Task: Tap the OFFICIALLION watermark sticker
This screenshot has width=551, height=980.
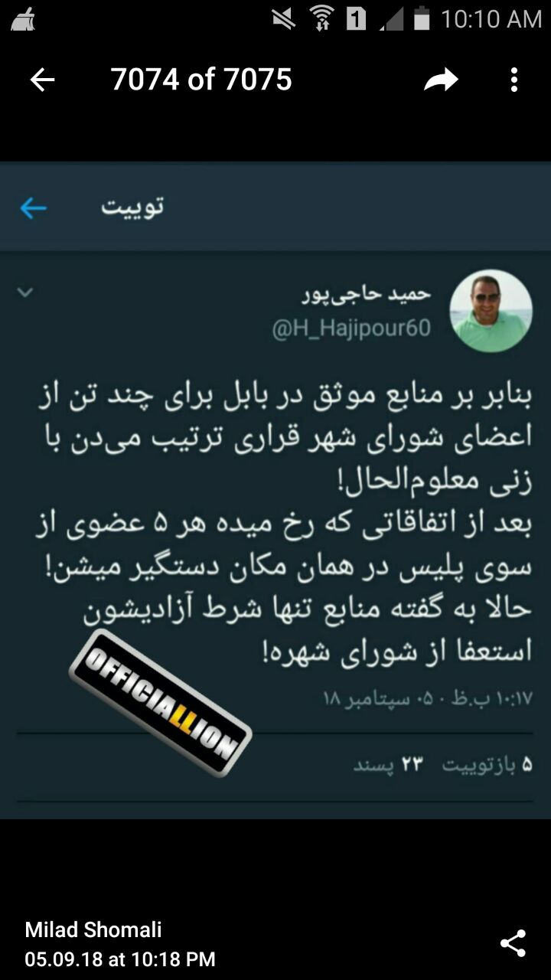Action: click(160, 703)
